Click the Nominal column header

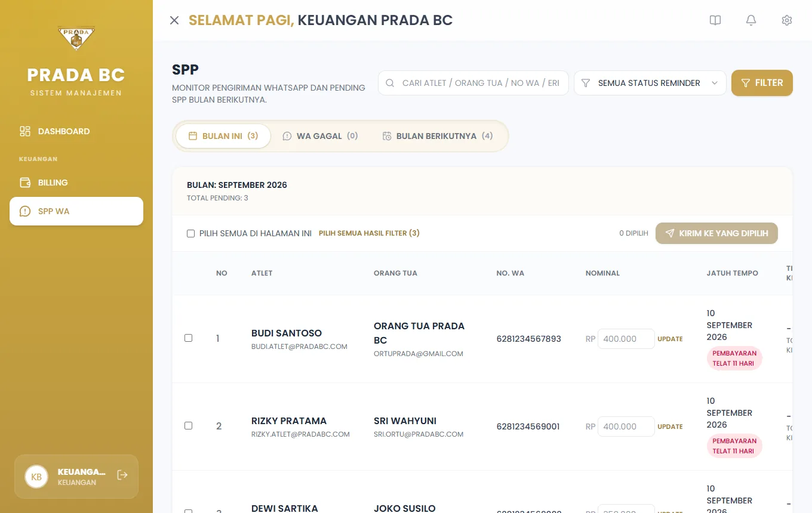click(602, 273)
